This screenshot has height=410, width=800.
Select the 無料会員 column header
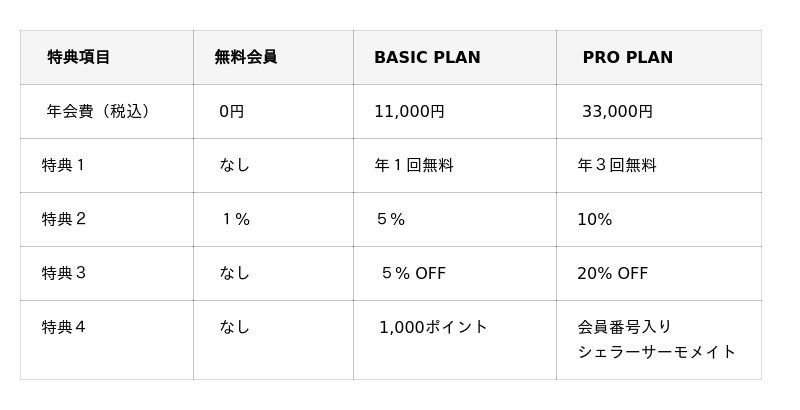click(245, 57)
